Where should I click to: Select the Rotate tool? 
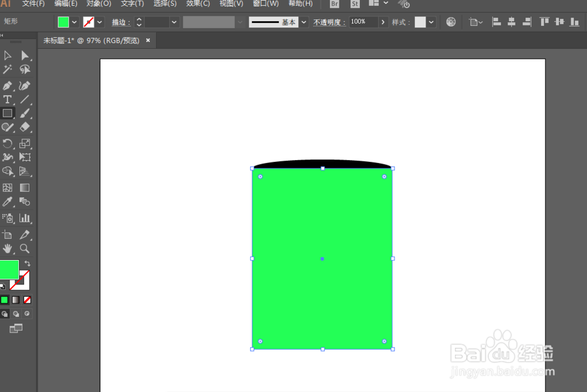pos(8,141)
